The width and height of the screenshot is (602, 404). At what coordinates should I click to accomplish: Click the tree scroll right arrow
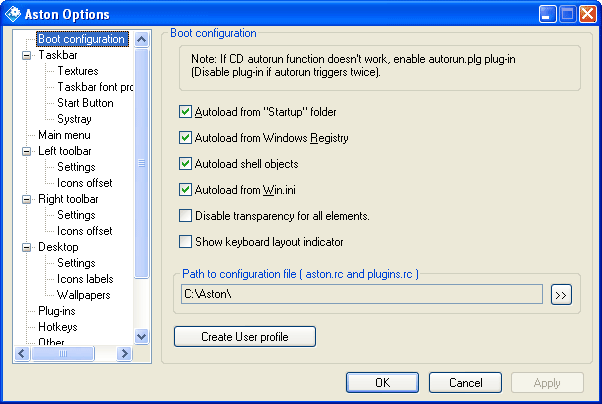(124, 354)
